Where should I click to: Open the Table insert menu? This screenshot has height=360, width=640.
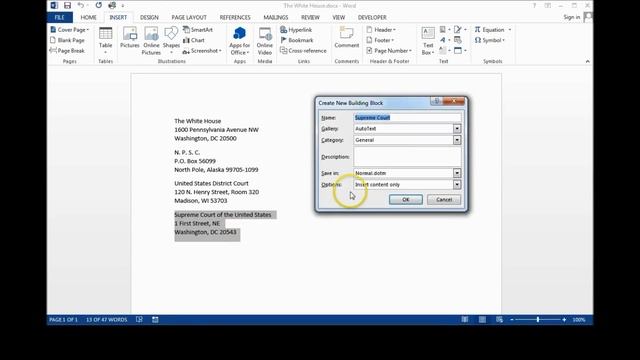pyautogui.click(x=105, y=40)
